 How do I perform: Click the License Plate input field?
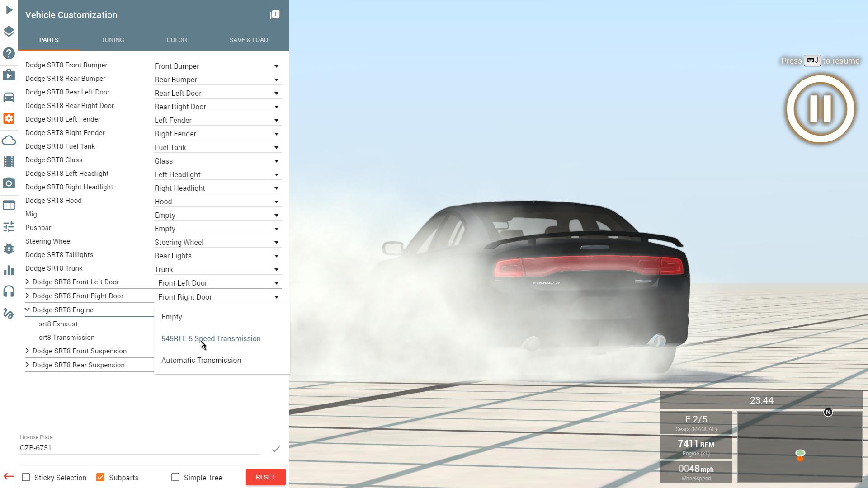140,448
